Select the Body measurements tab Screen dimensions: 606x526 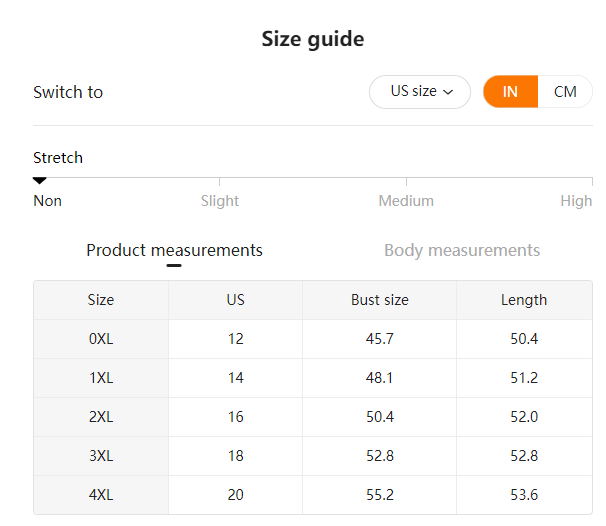pyautogui.click(x=462, y=250)
